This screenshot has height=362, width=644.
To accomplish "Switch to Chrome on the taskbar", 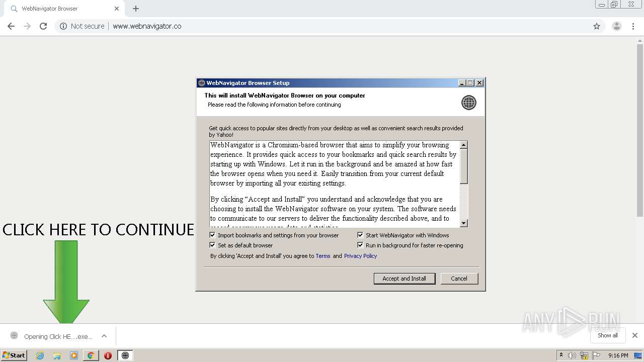I will [91, 355].
